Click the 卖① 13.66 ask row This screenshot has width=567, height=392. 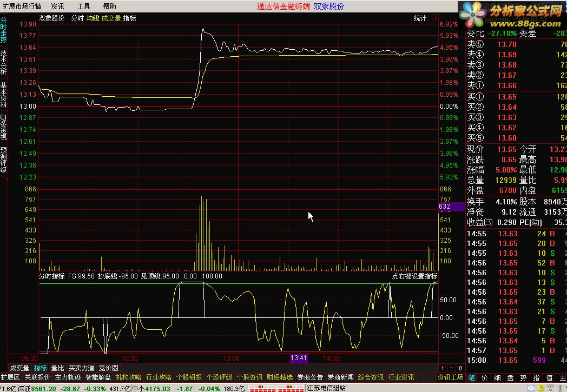[x=517, y=85]
